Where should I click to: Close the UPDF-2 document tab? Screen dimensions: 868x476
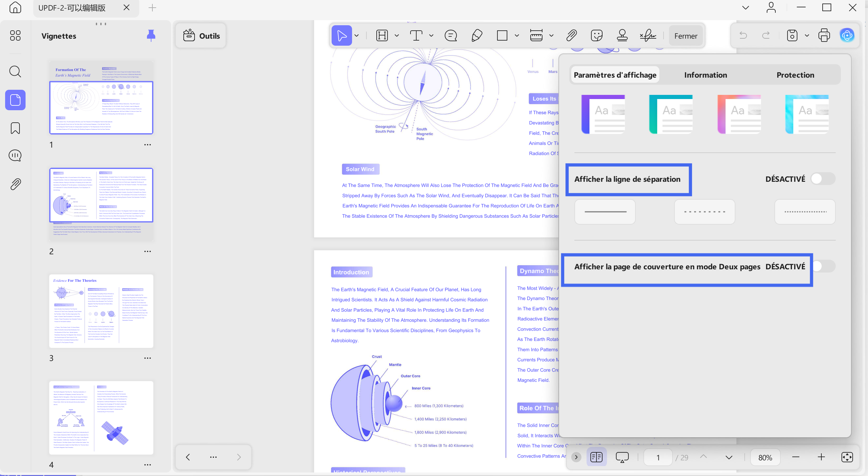[127, 7]
